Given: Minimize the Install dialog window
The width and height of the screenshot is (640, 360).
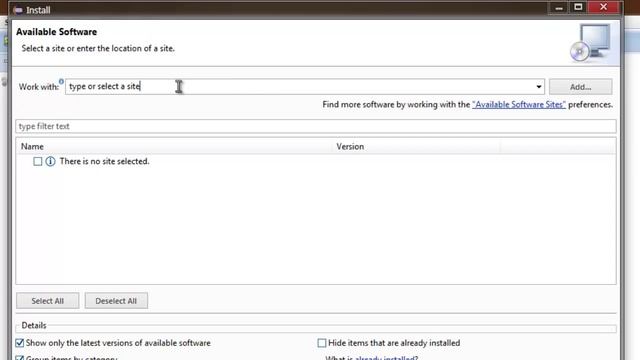Looking at the screenshot, I should (559, 7).
